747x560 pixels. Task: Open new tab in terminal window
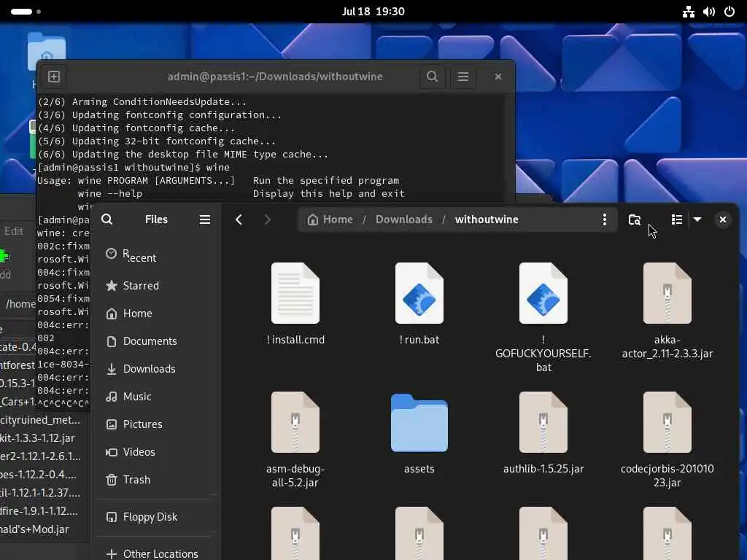point(54,77)
